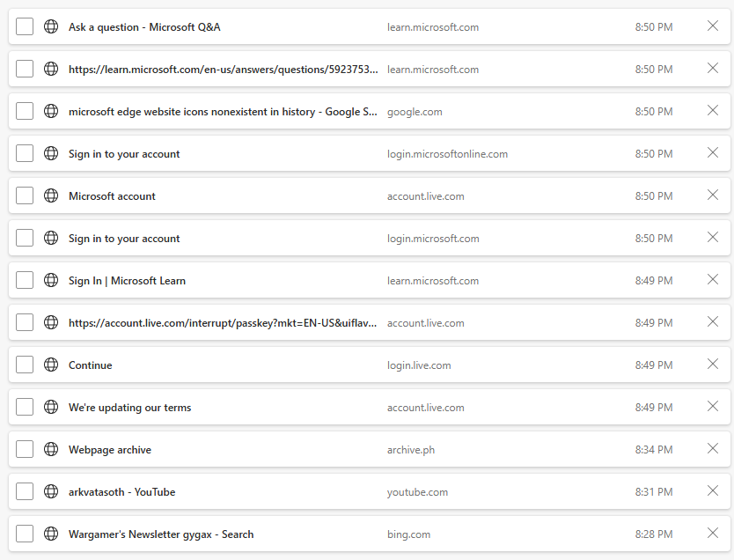Click the "8:34 PM" timestamp
The height and width of the screenshot is (560, 734).
654,450
